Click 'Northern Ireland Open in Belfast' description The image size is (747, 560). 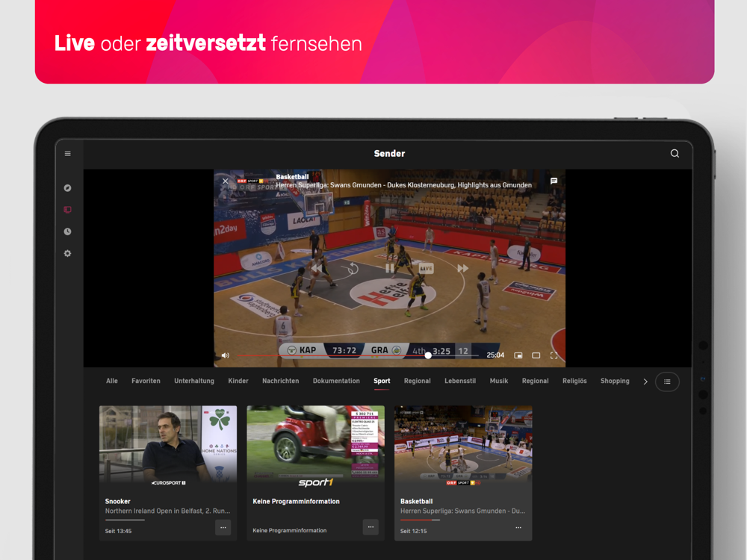167,511
